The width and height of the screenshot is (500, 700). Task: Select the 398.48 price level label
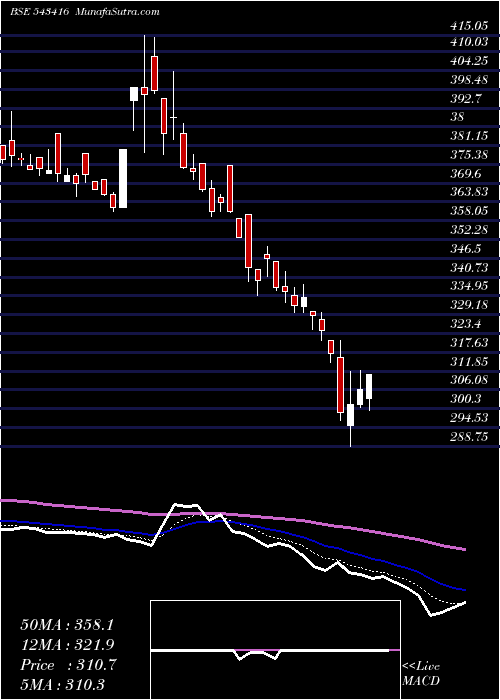(470, 80)
